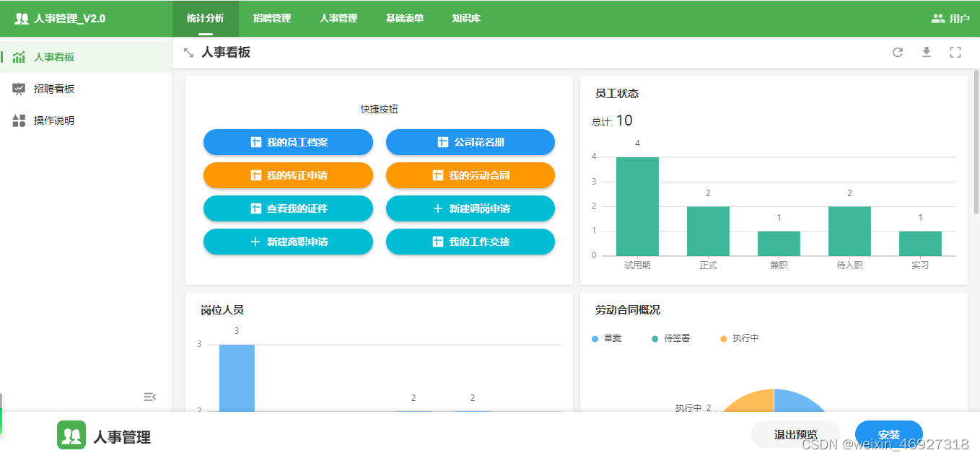Select 招聘看板 in the sidebar
980x458 pixels.
(x=86, y=89)
